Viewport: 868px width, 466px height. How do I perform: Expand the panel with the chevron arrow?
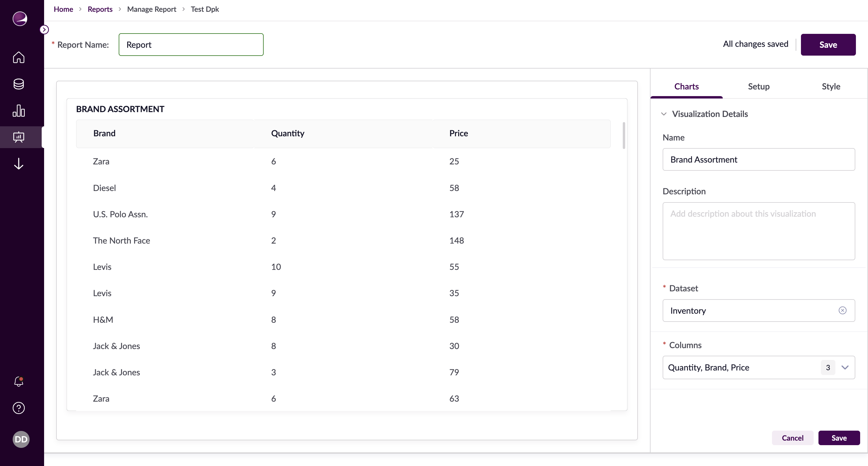click(x=44, y=29)
